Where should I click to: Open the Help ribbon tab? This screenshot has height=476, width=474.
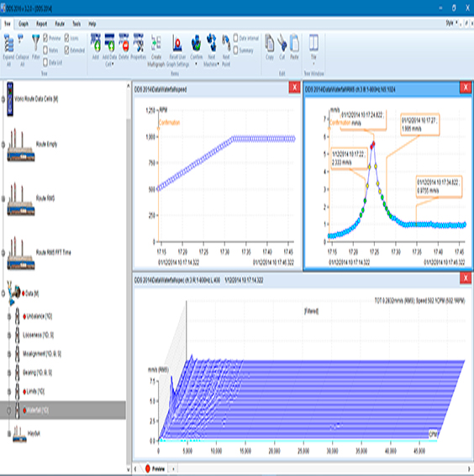pyautogui.click(x=92, y=24)
